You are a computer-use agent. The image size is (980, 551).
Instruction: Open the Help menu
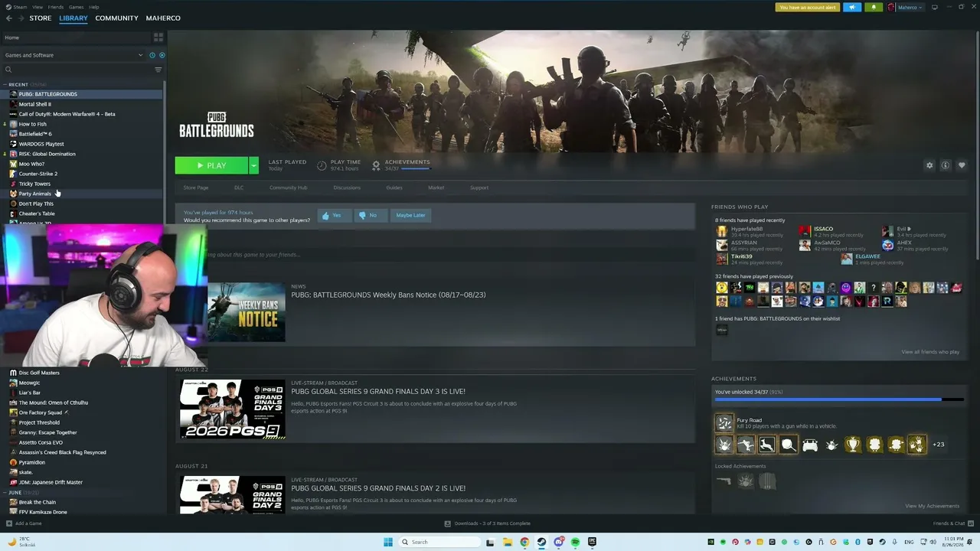tap(93, 7)
